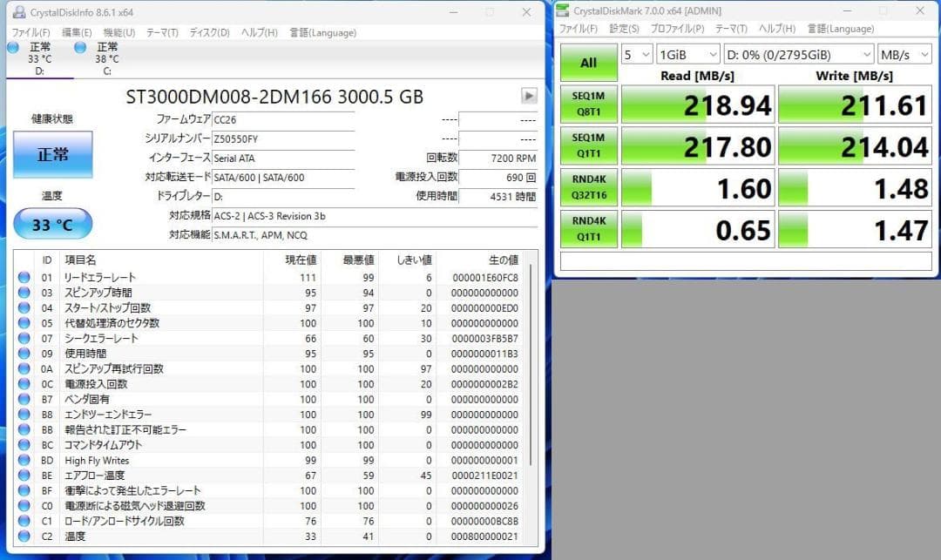941x560 pixels.
Task: Open the ディスク(D) menu
Action: click(207, 31)
